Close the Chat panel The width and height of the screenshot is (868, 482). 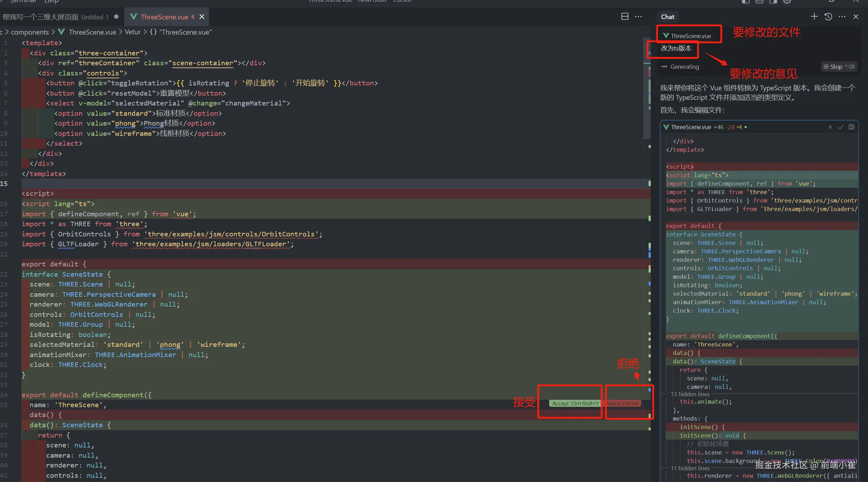click(x=856, y=17)
